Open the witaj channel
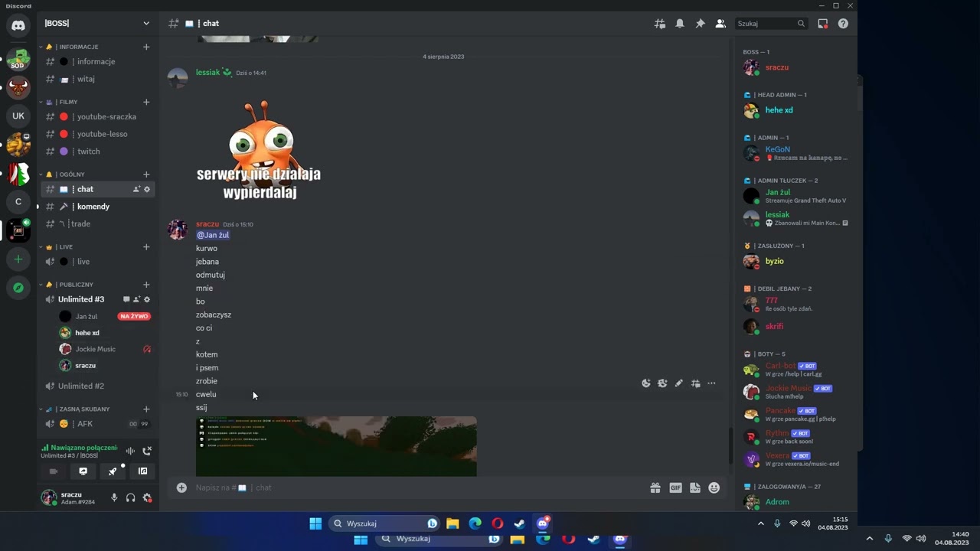The image size is (980, 551). [97, 79]
